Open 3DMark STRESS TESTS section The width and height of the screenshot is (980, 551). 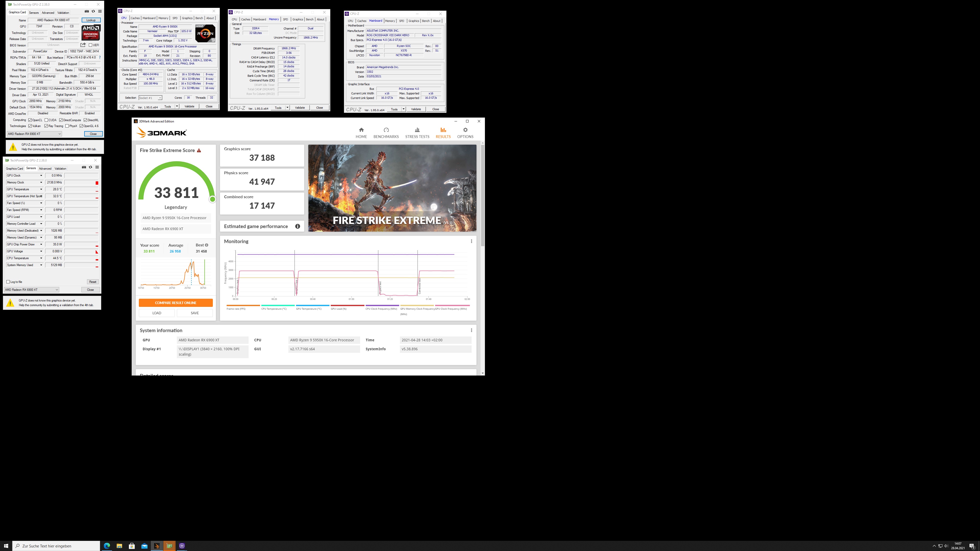coord(417,133)
